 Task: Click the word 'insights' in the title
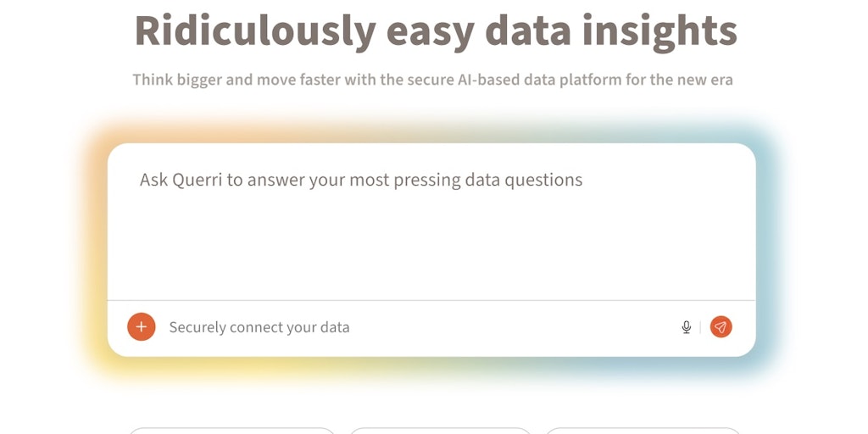click(659, 31)
